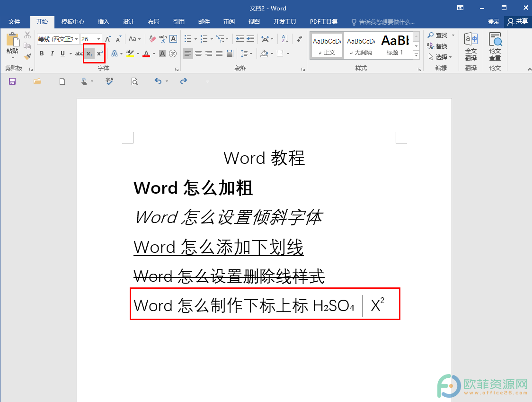The width and height of the screenshot is (532, 402).
Task: Click the Share (共享) button
Action: (x=518, y=21)
